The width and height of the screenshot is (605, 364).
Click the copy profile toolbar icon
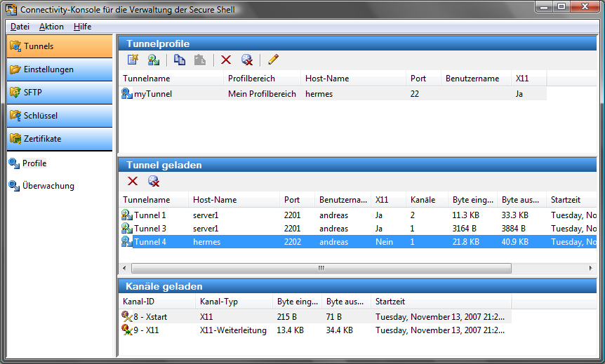[180, 60]
